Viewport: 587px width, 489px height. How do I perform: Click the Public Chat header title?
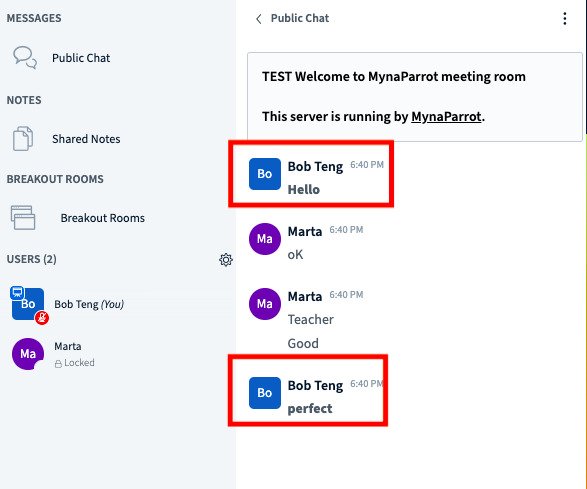pos(300,18)
